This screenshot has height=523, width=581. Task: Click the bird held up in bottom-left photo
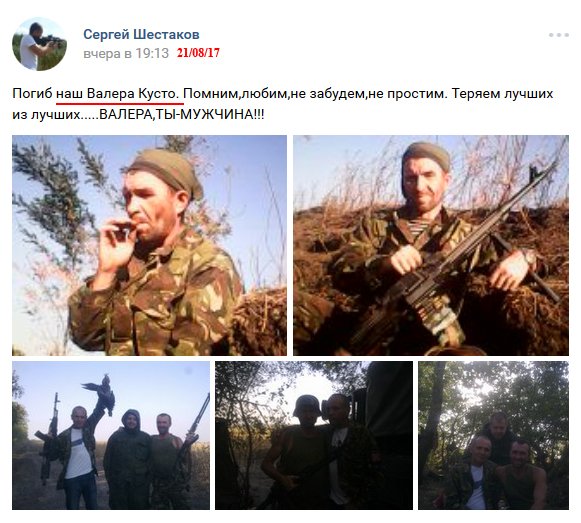pos(102,394)
